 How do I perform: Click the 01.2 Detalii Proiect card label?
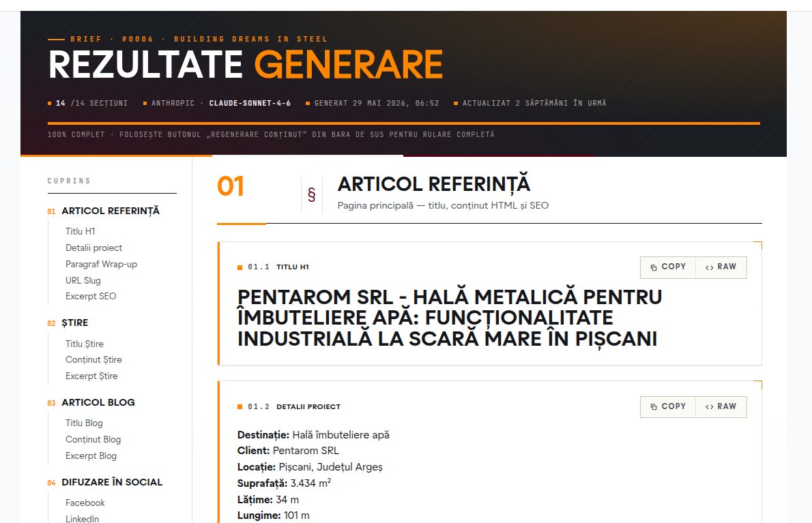click(289, 407)
